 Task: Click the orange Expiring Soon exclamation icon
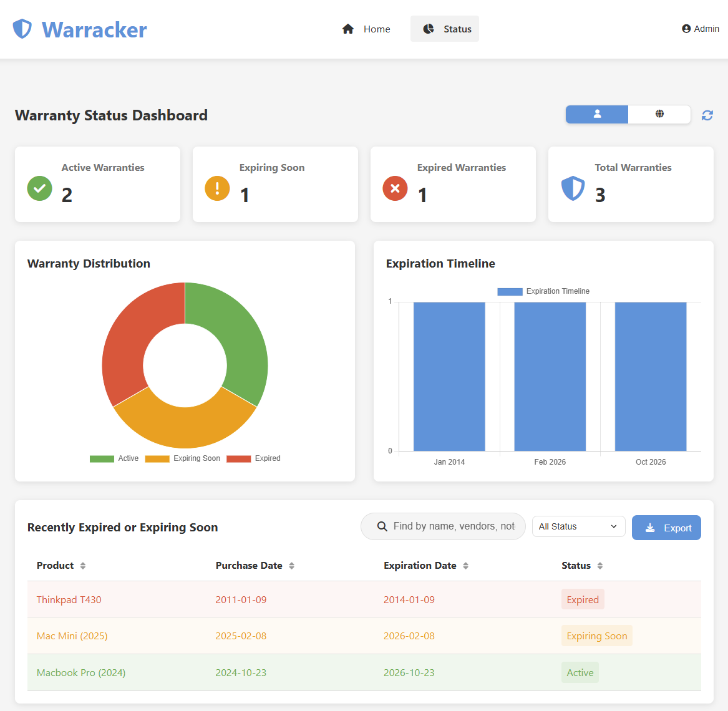pyautogui.click(x=217, y=188)
